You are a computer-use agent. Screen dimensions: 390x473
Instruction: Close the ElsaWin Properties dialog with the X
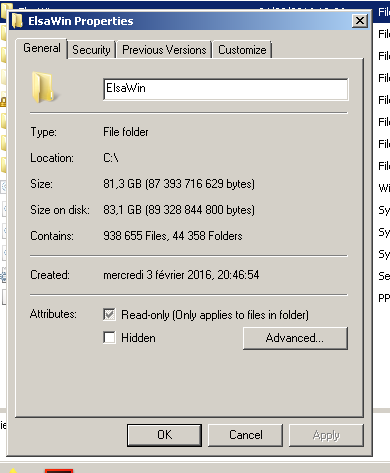click(360, 21)
